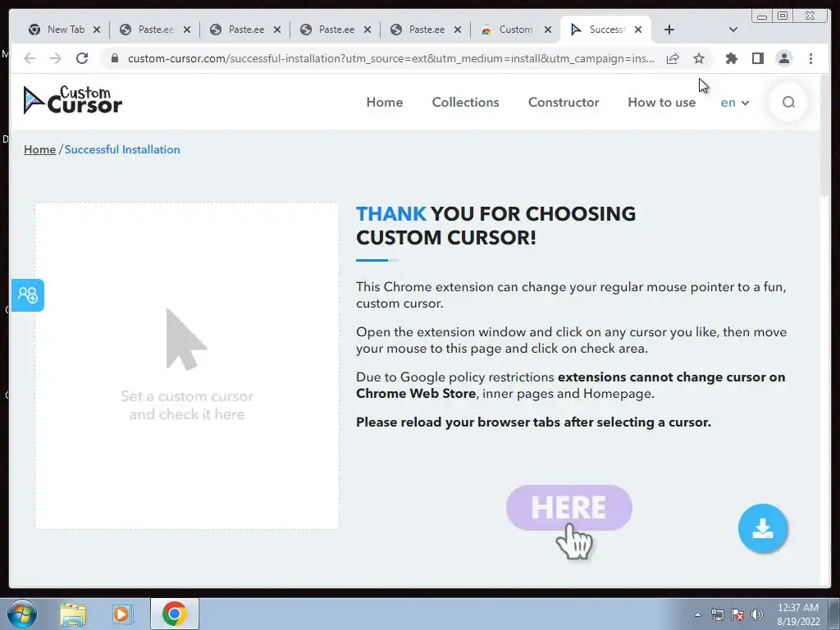The image size is (840, 630).
Task: Click the cursor check area box
Action: point(187,366)
